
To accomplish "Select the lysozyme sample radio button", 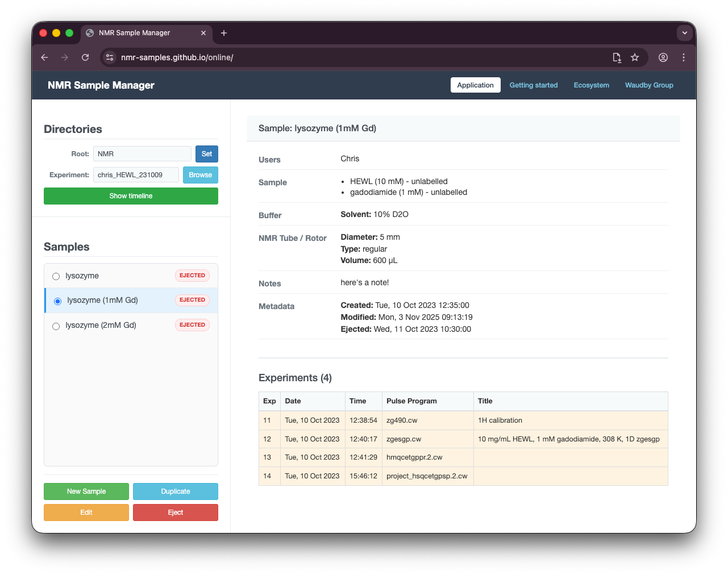I will click(56, 277).
